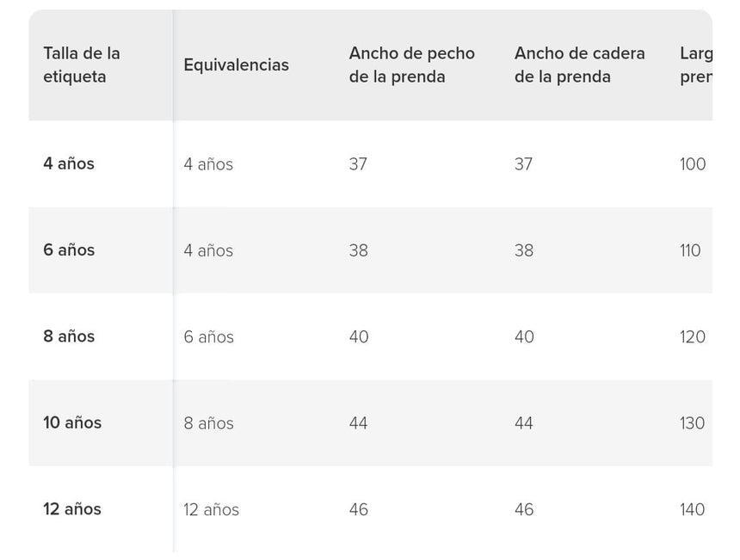Select the '4 años' size label row
Image resolution: width=740 pixels, height=560 pixels.
[x=69, y=163]
